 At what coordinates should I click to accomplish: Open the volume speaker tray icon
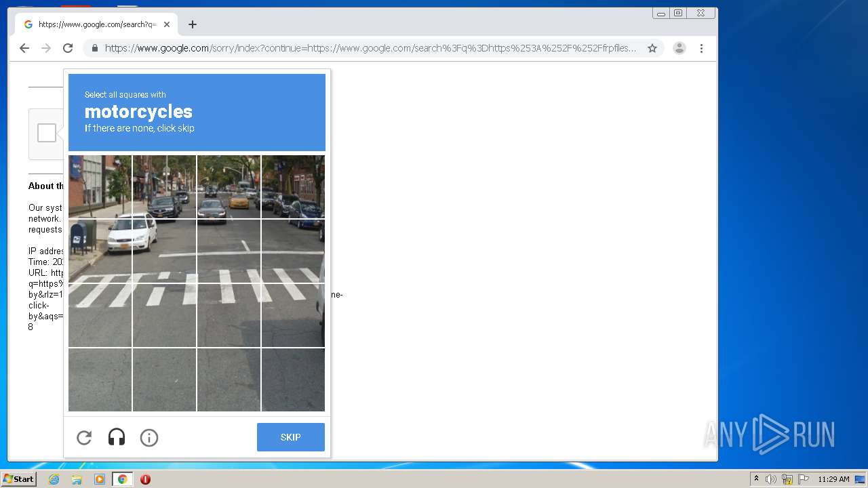click(x=771, y=479)
